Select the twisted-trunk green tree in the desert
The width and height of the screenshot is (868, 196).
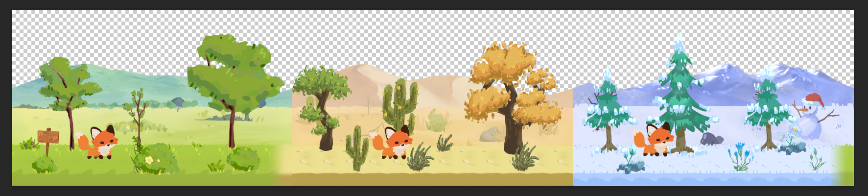point(322,108)
